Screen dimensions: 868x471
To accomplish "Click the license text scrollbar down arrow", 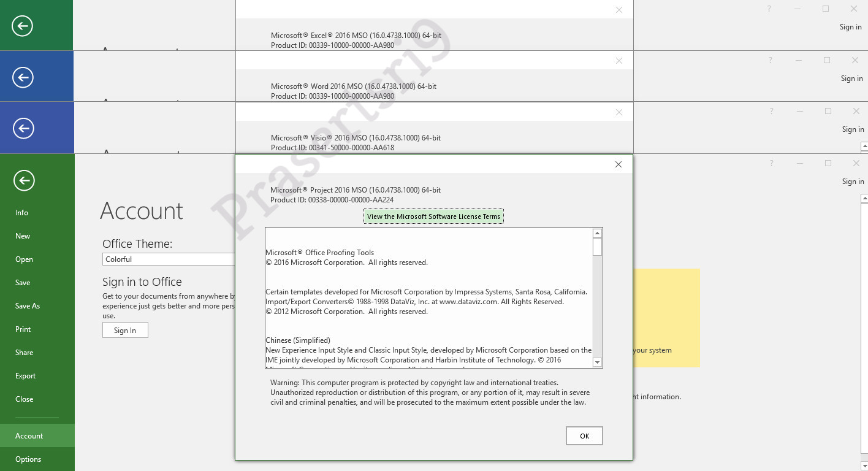I will [597, 362].
